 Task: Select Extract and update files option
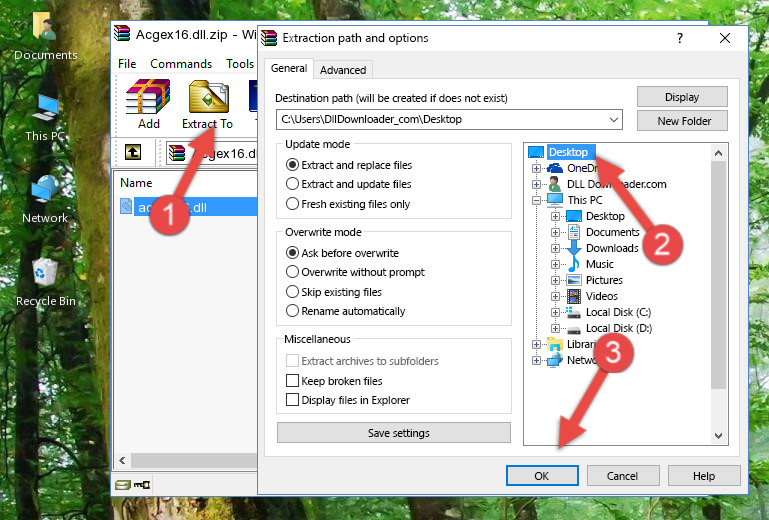[x=292, y=184]
